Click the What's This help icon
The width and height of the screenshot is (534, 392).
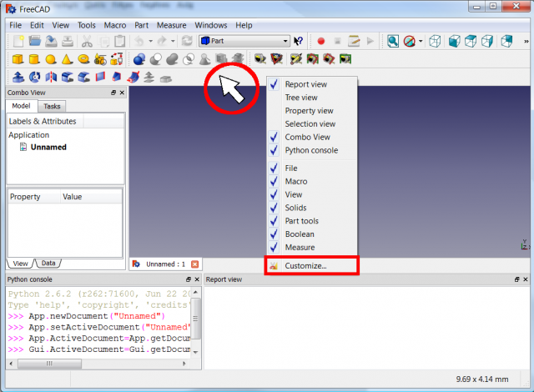[299, 41]
